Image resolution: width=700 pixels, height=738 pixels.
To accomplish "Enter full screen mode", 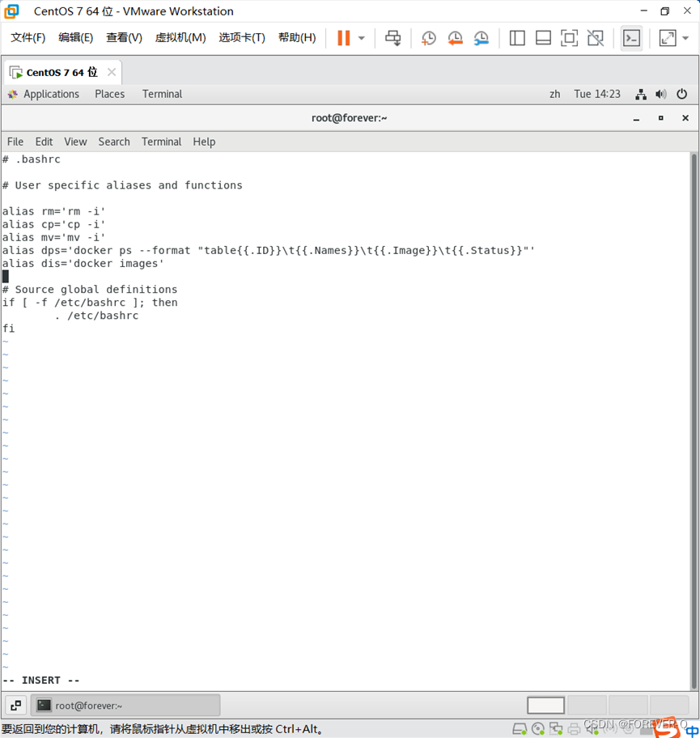I will 569,38.
